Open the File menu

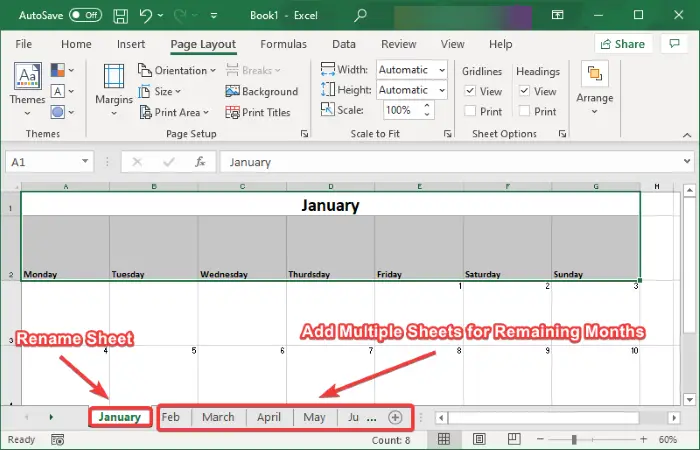coord(24,44)
